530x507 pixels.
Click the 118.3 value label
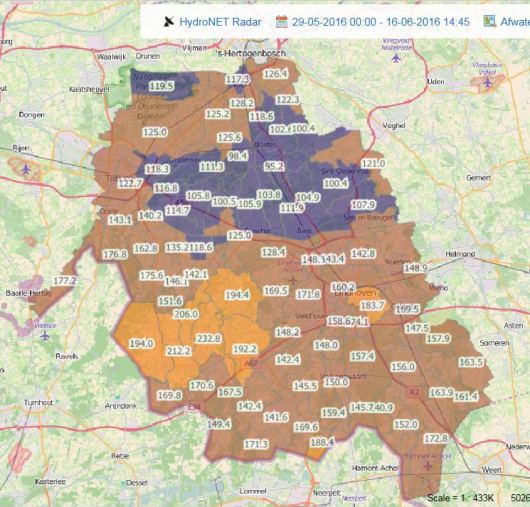(x=157, y=169)
